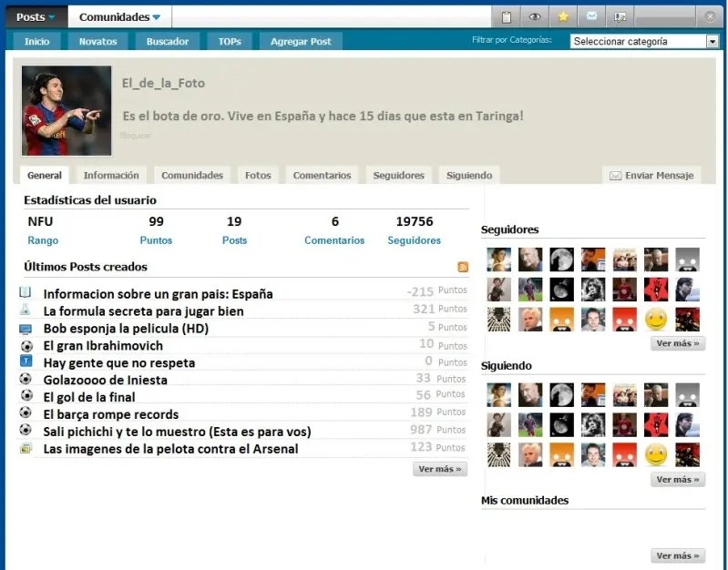Viewport: 728px width, 570px height.
Task: Click the 19756 followers count
Action: pyautogui.click(x=415, y=221)
